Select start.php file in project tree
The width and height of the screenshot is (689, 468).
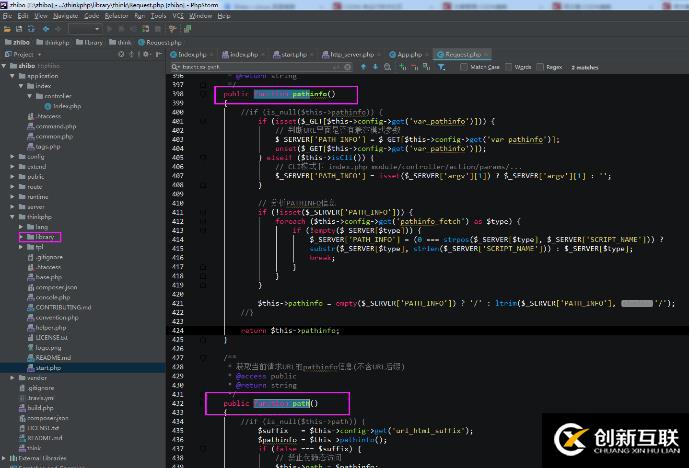click(x=44, y=368)
